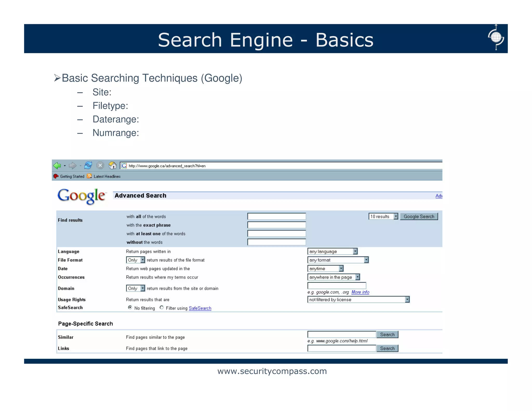The height and width of the screenshot is (411, 532).
Task: Click Search button in Links row
Action: pyautogui.click(x=387, y=348)
